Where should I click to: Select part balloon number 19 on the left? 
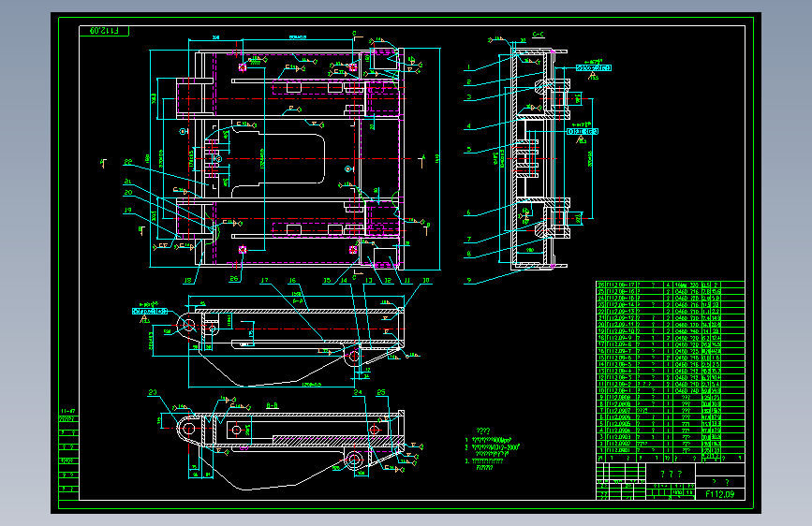[128, 211]
